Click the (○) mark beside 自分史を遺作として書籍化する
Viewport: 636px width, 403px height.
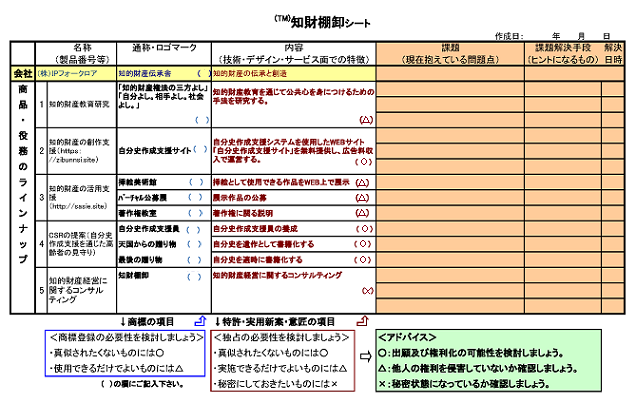363,244
